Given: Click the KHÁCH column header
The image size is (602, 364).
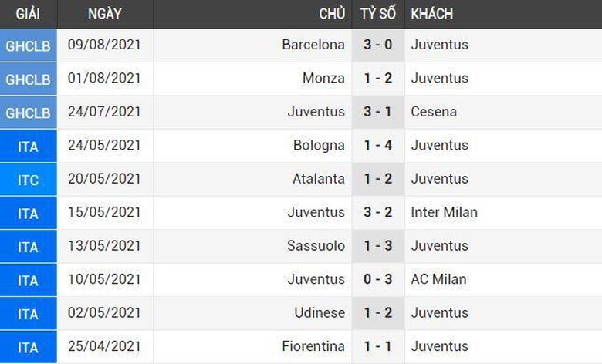Looking at the screenshot, I should pos(432,14).
